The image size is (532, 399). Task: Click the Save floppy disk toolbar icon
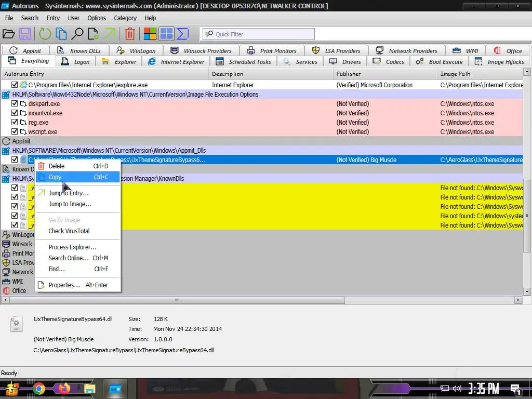pyautogui.click(x=25, y=34)
